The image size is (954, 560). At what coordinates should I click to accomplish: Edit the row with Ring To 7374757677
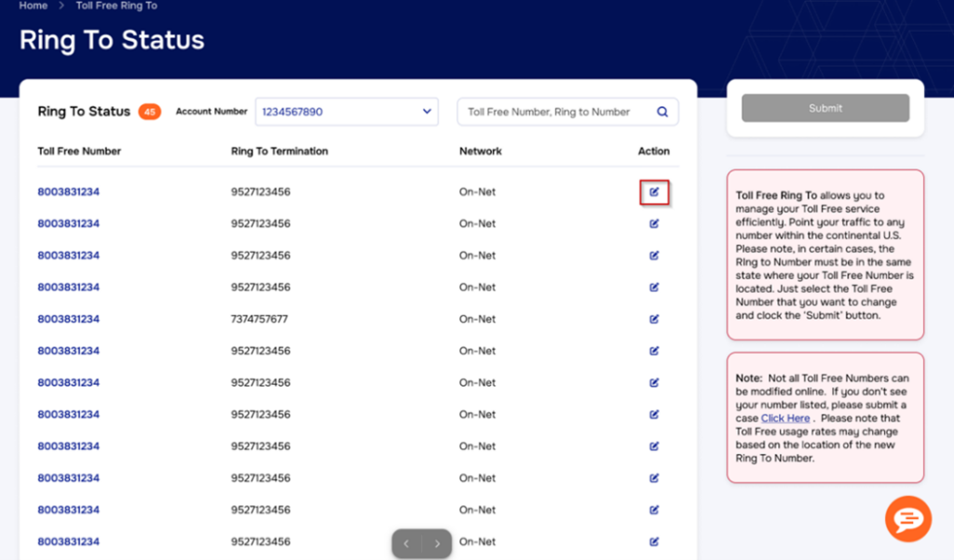point(654,319)
